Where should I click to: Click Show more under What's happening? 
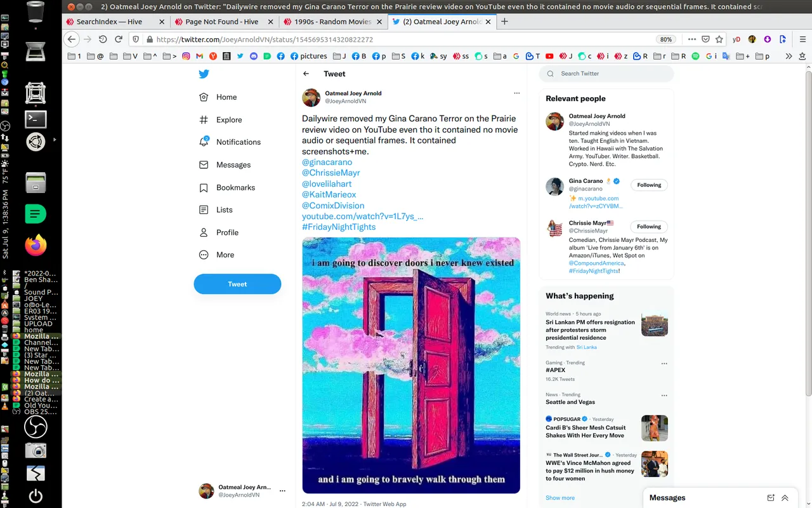560,497
